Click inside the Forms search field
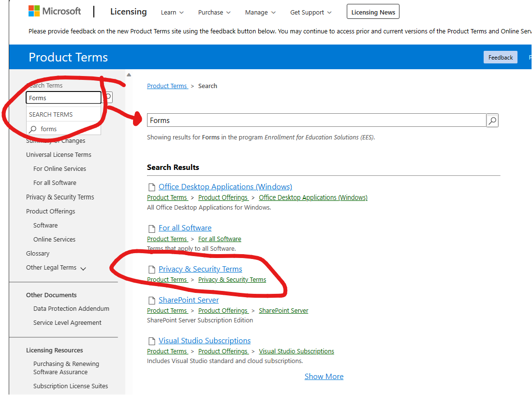This screenshot has width=532, height=395. tap(63, 97)
